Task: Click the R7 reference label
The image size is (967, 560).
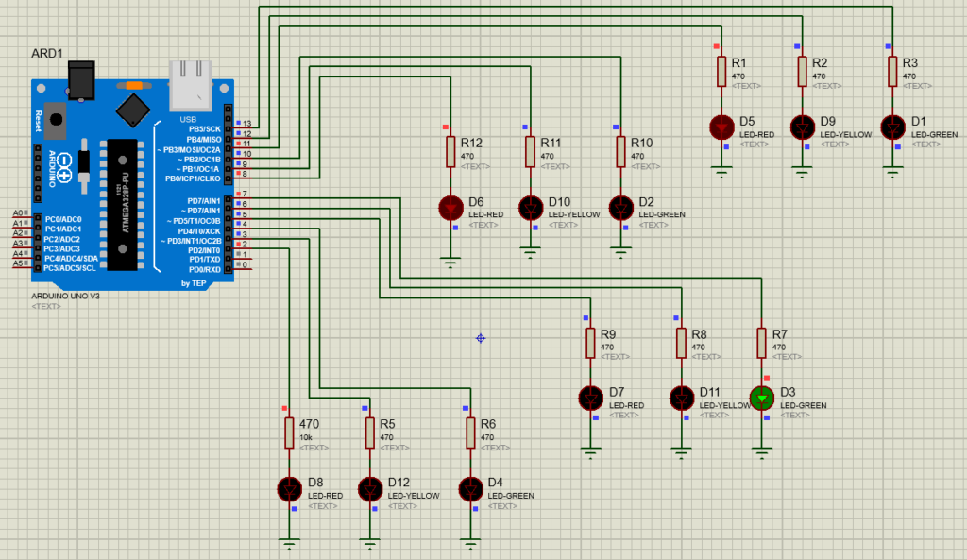Action: click(779, 334)
